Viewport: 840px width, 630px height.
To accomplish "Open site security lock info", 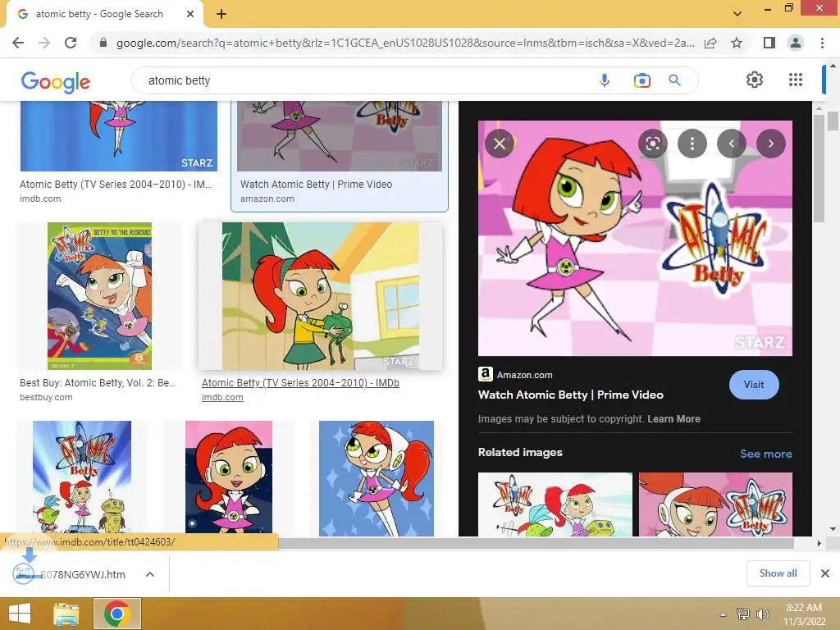I will coord(103,43).
